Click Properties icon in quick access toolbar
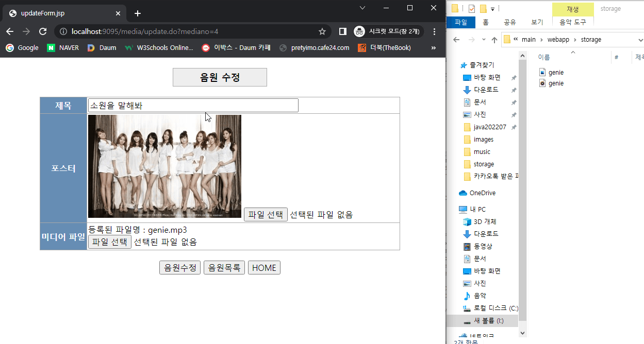Viewport: 644px width, 344px height. (x=472, y=8)
